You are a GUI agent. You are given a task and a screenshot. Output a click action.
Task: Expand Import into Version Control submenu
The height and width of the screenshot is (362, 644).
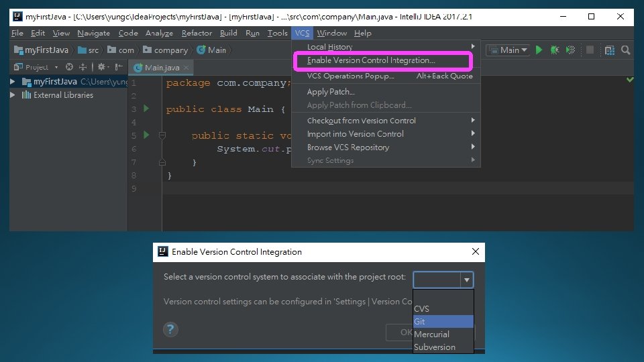[x=386, y=134]
